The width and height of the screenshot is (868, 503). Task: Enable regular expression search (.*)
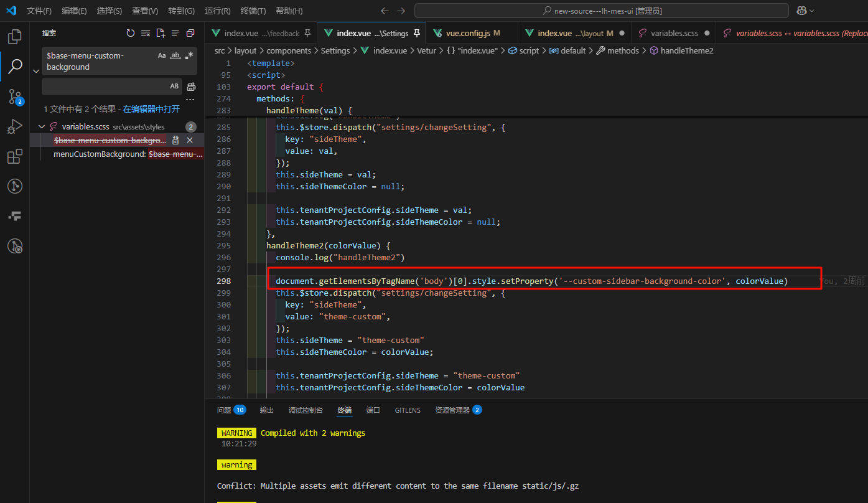(x=188, y=55)
